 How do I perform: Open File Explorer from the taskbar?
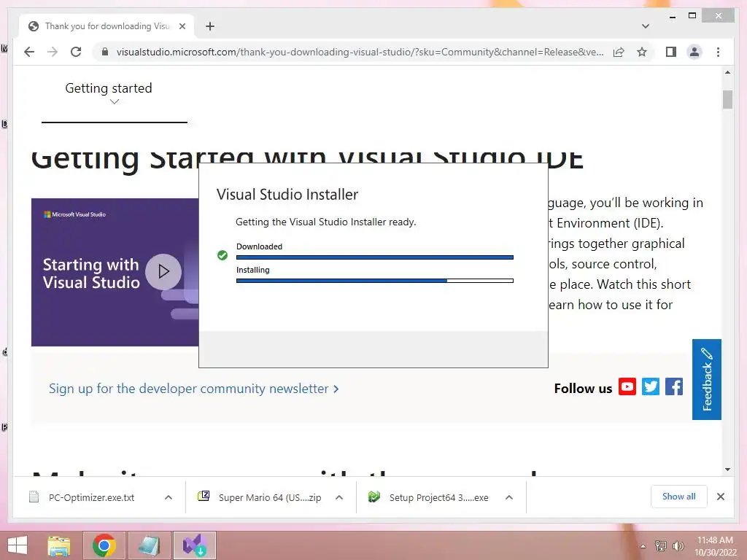(x=59, y=545)
